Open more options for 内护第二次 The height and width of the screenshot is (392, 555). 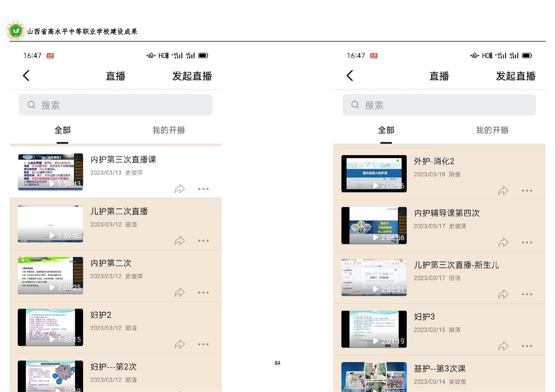(x=203, y=293)
